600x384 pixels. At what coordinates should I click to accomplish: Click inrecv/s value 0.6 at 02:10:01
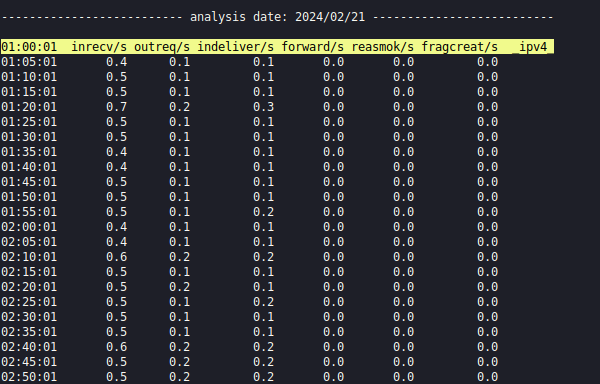coord(117,257)
